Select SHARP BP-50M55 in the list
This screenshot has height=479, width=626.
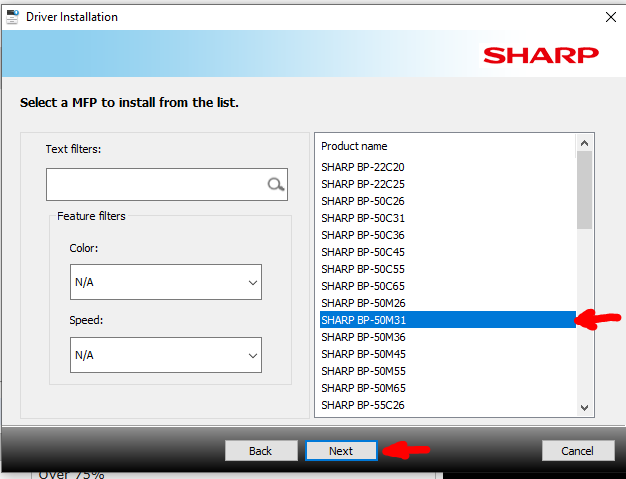(x=448, y=371)
